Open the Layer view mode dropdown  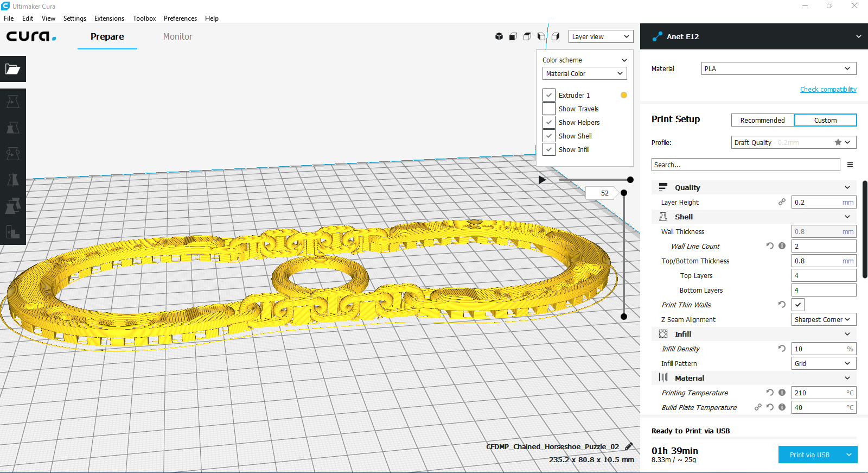click(x=601, y=36)
